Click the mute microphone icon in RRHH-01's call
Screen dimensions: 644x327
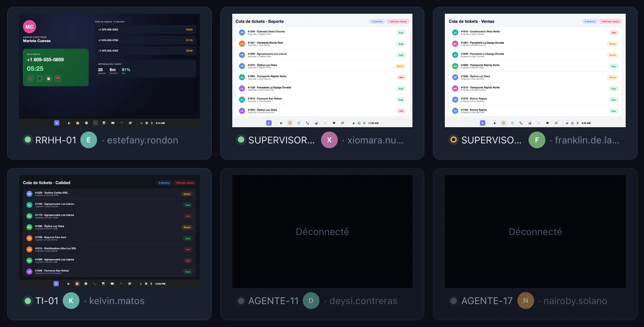[31, 79]
